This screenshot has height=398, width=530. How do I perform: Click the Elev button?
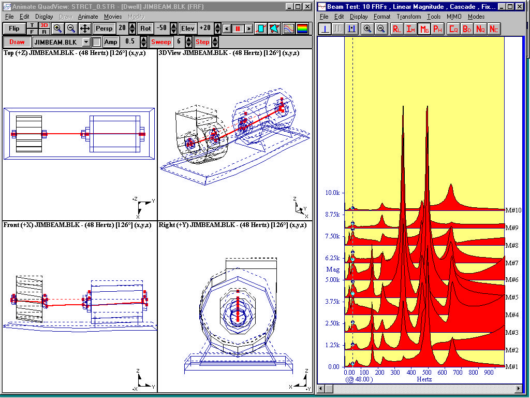click(188, 29)
